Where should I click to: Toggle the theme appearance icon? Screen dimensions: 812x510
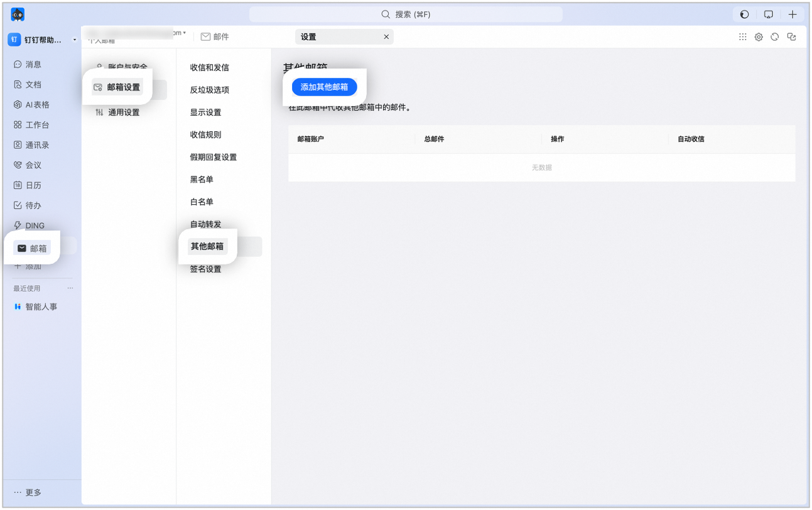pos(744,14)
